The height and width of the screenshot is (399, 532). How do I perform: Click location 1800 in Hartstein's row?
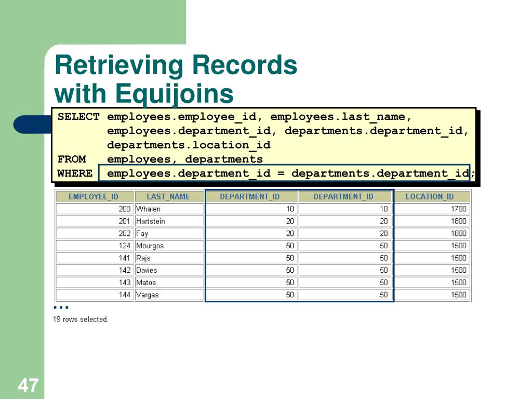(x=432, y=221)
